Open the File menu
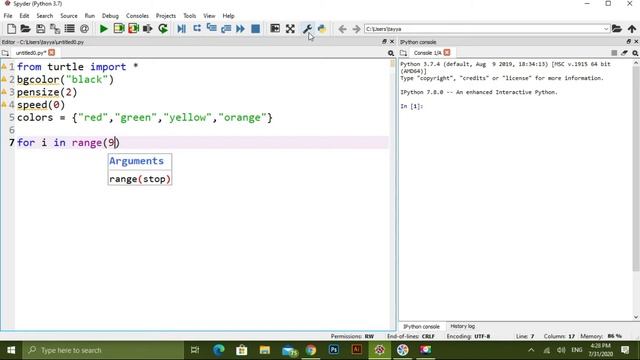The image size is (640, 360). click(8, 16)
